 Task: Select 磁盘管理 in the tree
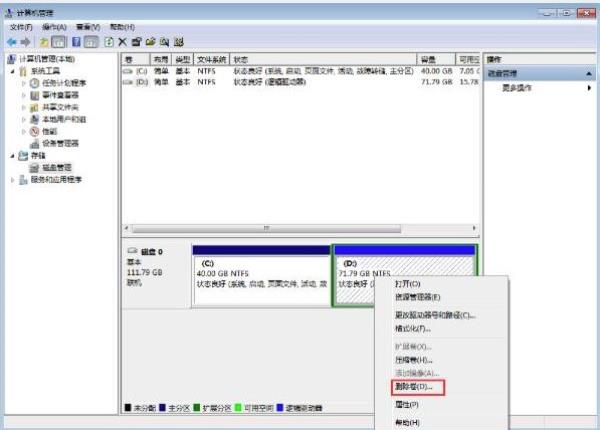point(57,168)
